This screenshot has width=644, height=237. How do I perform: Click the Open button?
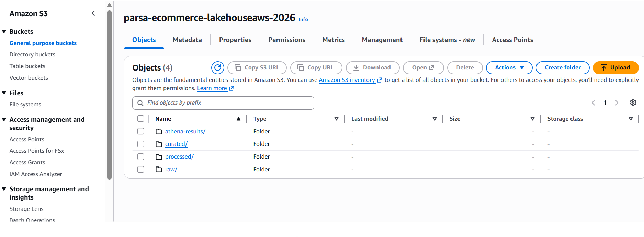click(423, 68)
